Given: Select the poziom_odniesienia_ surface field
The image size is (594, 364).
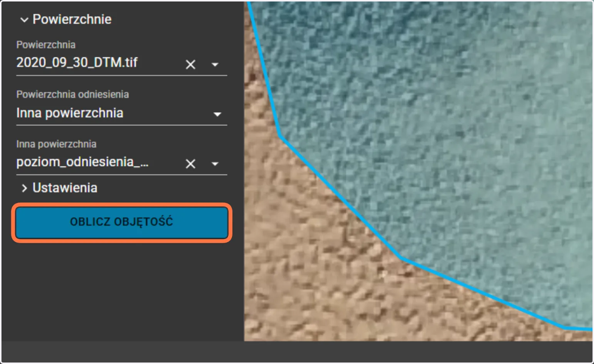Looking at the screenshot, I should [x=122, y=163].
